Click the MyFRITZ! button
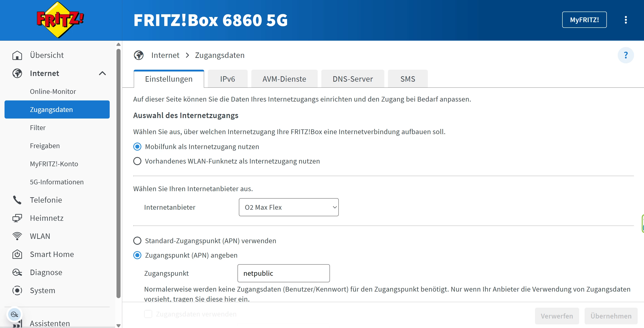Screen dimensions: 644x328 click(x=584, y=20)
